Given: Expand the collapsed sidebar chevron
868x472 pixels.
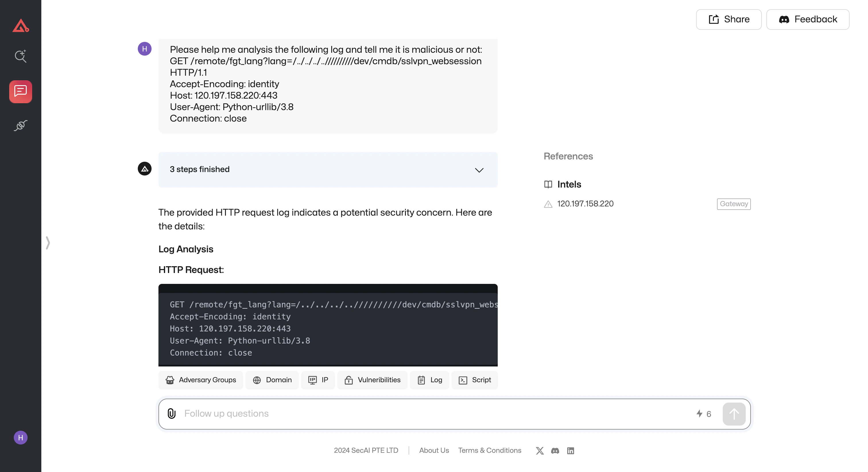Looking at the screenshot, I should pos(48,242).
